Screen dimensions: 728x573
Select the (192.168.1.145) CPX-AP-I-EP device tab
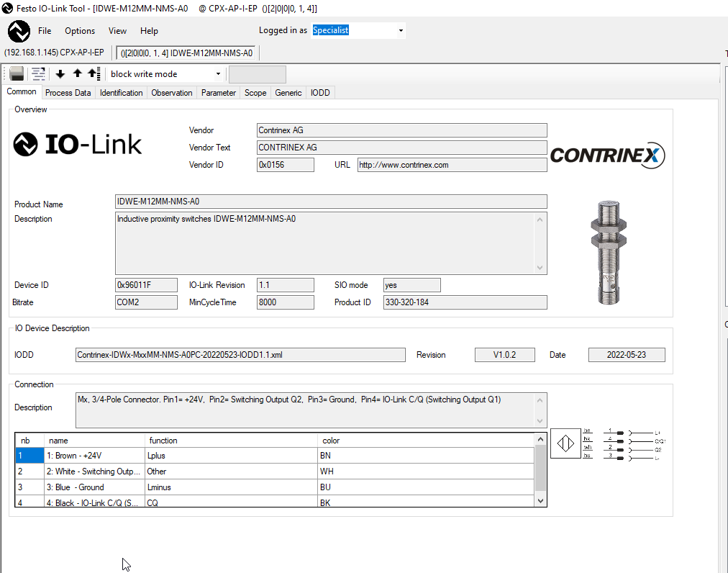[x=55, y=53]
